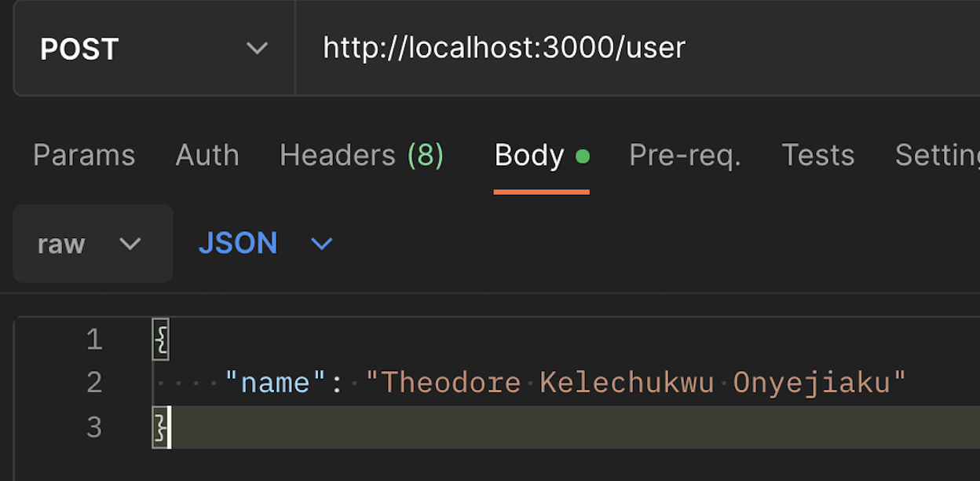The height and width of the screenshot is (481, 980).
Task: Click the chevron beside POST
Action: (x=257, y=49)
